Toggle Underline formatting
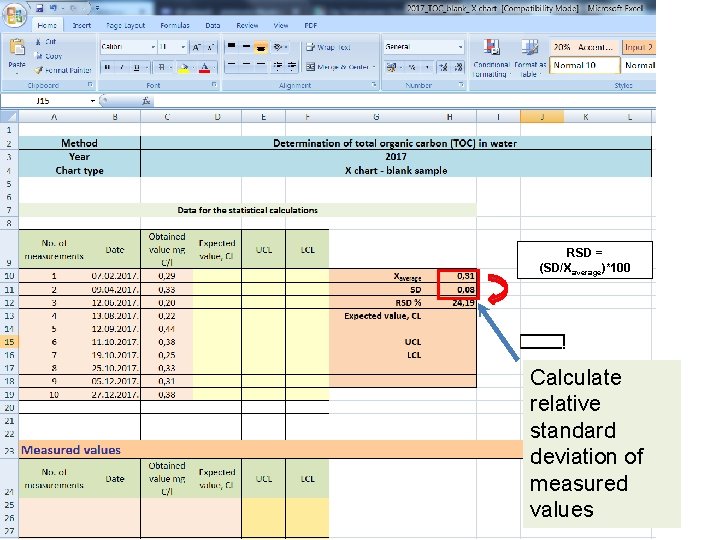Viewport: 720px width, 540px height. pos(136,68)
